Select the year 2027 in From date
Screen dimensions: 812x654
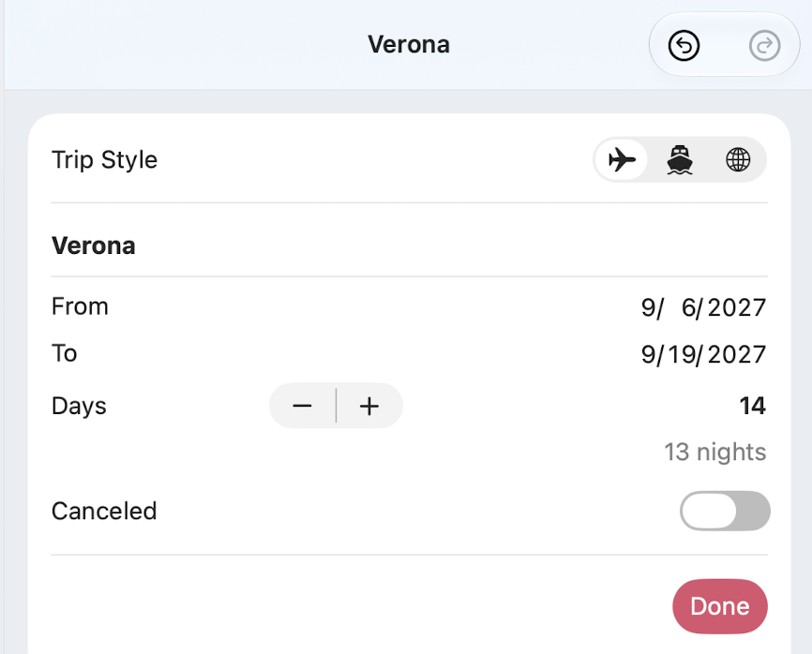click(x=737, y=308)
